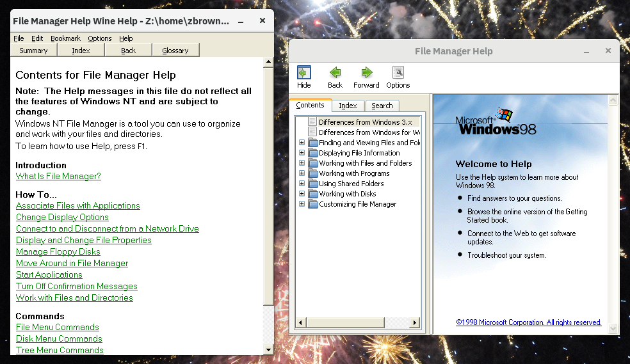
Task: Open Turn Off Confirmation Messages link
Action: point(77,287)
